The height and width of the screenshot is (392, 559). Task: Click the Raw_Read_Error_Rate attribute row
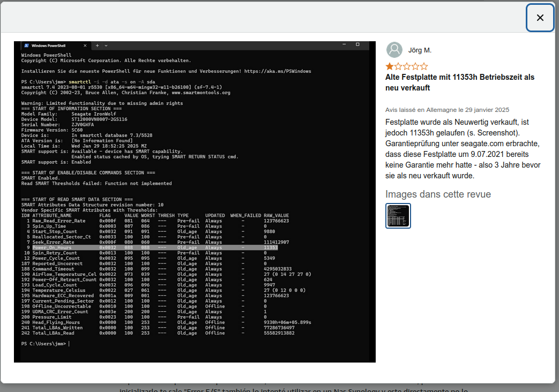155,221
